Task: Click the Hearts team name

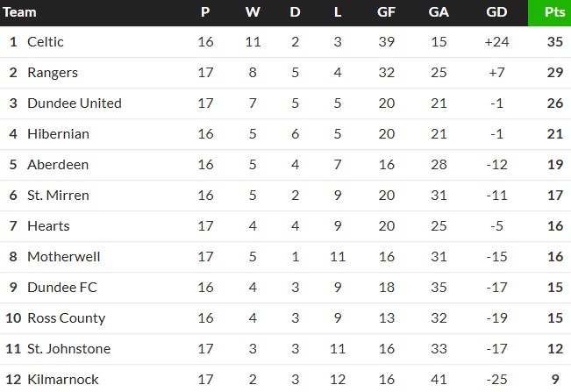Action: pyautogui.click(x=48, y=226)
